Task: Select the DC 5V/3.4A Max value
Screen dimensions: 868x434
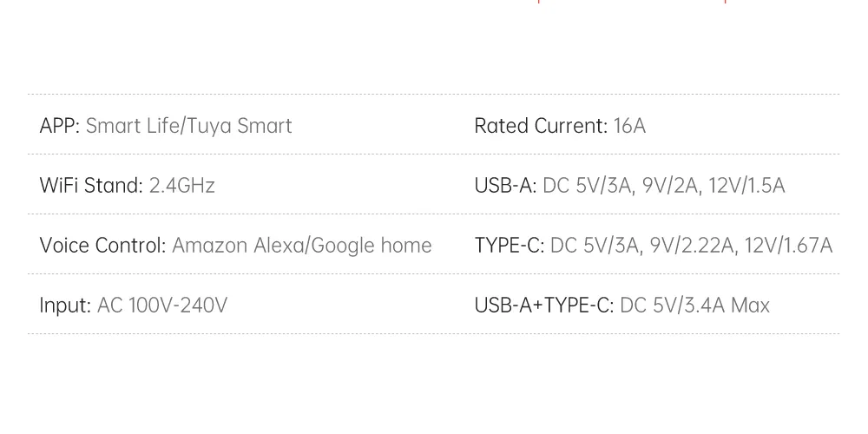Action: 694,305
